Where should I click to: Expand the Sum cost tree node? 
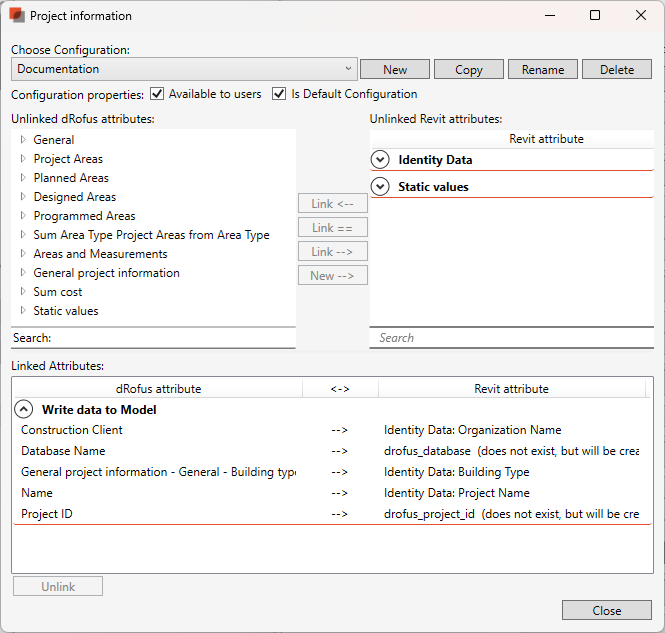click(x=23, y=292)
